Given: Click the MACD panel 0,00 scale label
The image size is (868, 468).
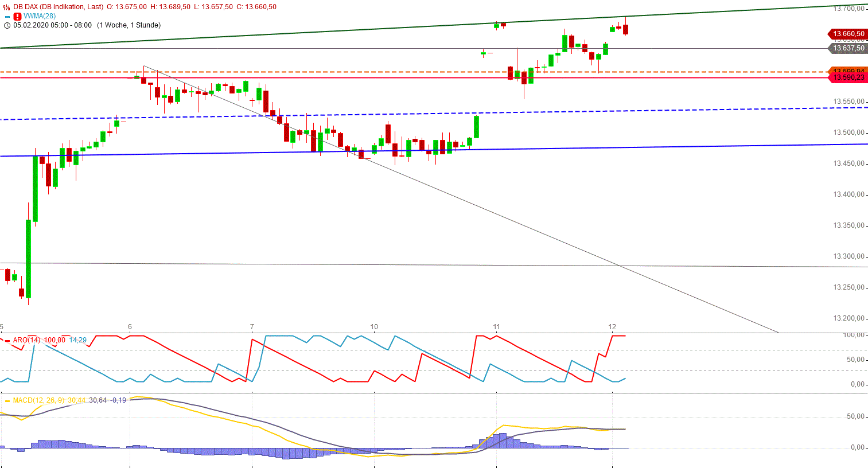Looking at the screenshot, I should 857,447.
